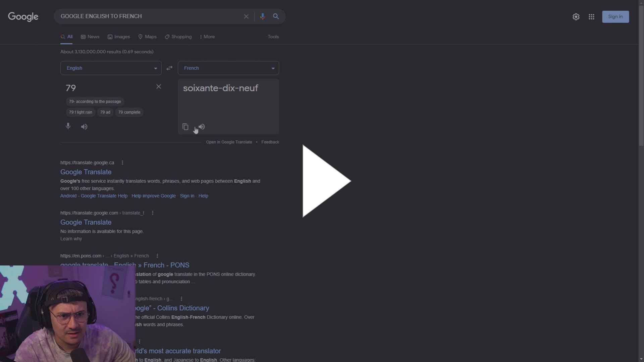
Task: Open the Google apps grid
Action: 592,16
